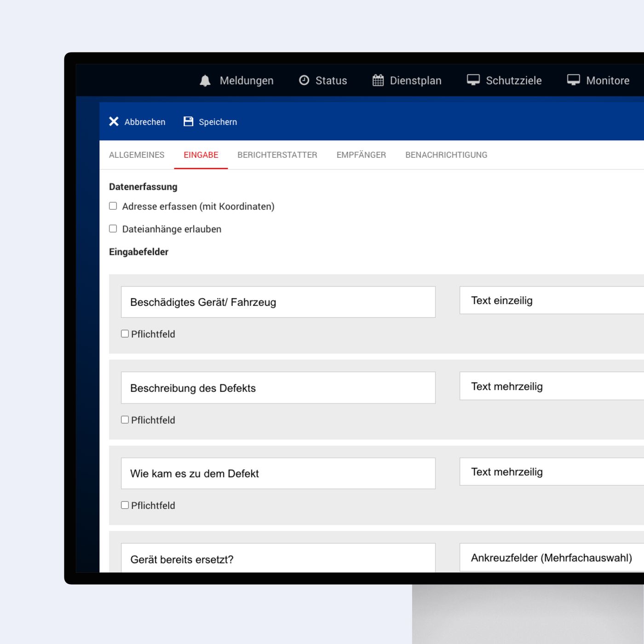Viewport: 644px width, 644px height.
Task: Click the calendar icon for Dienstplan
Action: [378, 80]
